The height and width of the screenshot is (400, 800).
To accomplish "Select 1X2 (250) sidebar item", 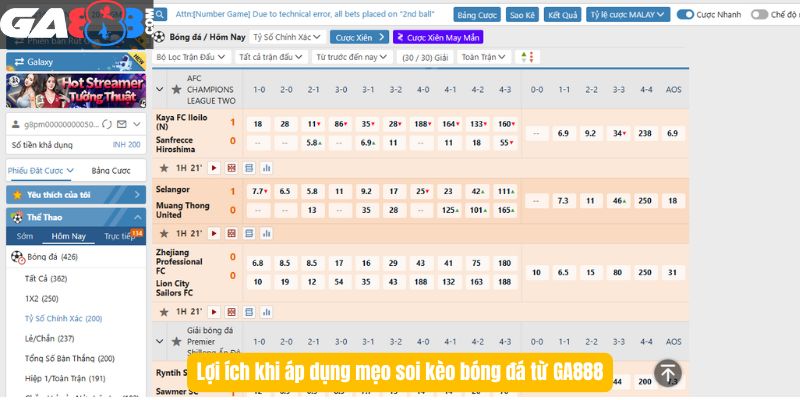I will pos(41,298).
